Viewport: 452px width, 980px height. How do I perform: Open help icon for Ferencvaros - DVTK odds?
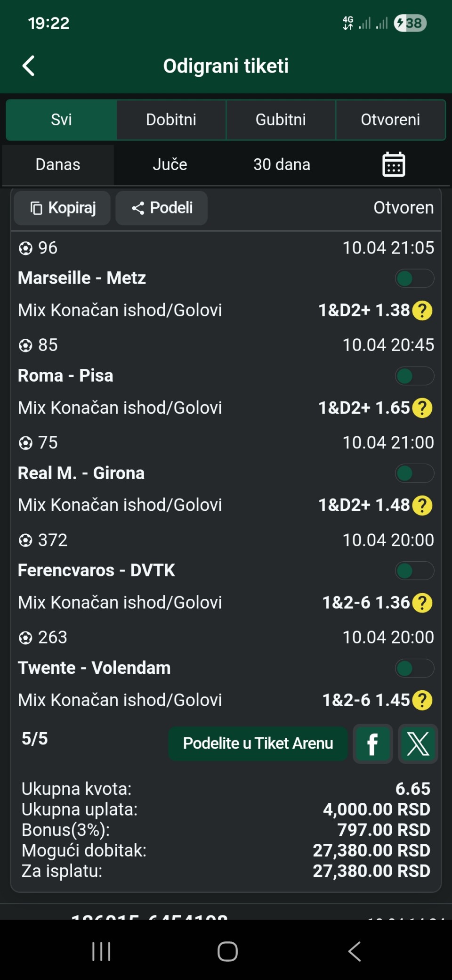(x=422, y=603)
